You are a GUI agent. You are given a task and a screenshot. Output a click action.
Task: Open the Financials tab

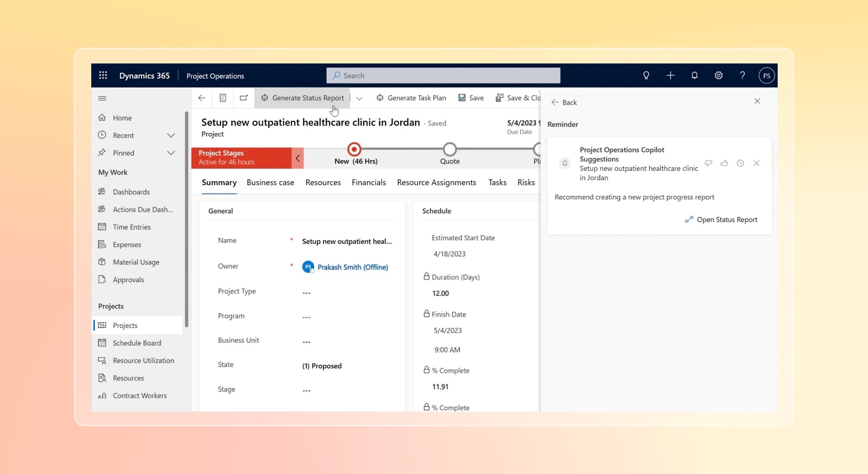368,182
